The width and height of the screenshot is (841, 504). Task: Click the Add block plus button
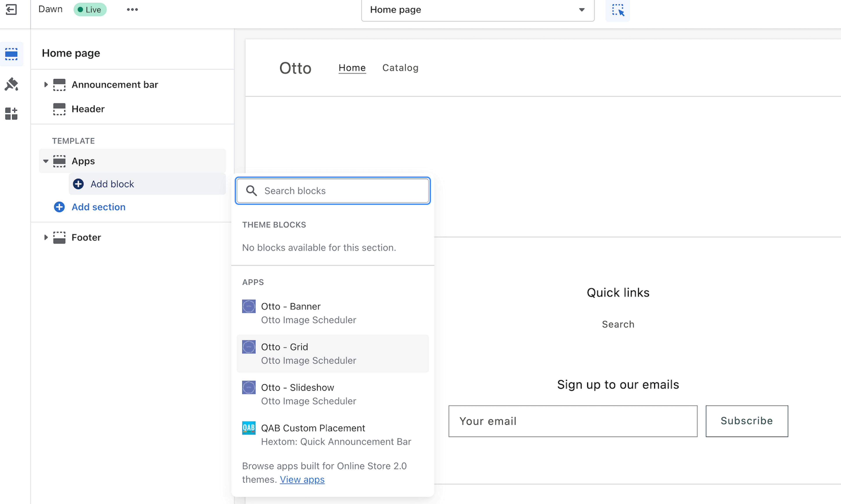[79, 184]
